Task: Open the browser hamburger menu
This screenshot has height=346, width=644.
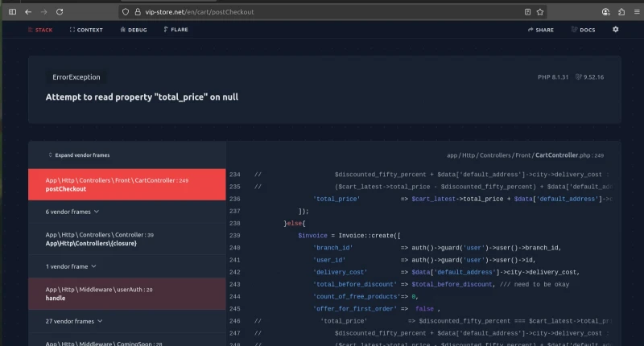Action: [x=637, y=12]
